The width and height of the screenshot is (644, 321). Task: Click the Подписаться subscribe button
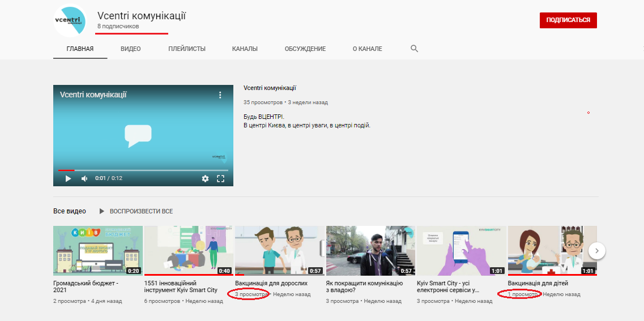click(x=568, y=20)
